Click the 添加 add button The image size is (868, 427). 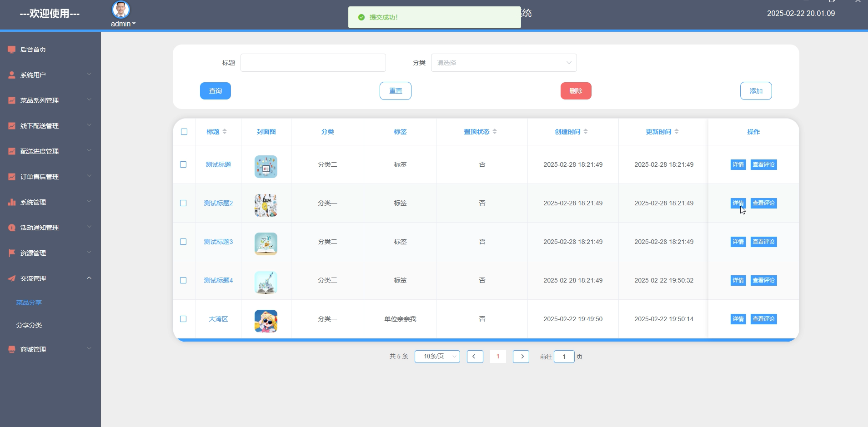[x=756, y=91]
